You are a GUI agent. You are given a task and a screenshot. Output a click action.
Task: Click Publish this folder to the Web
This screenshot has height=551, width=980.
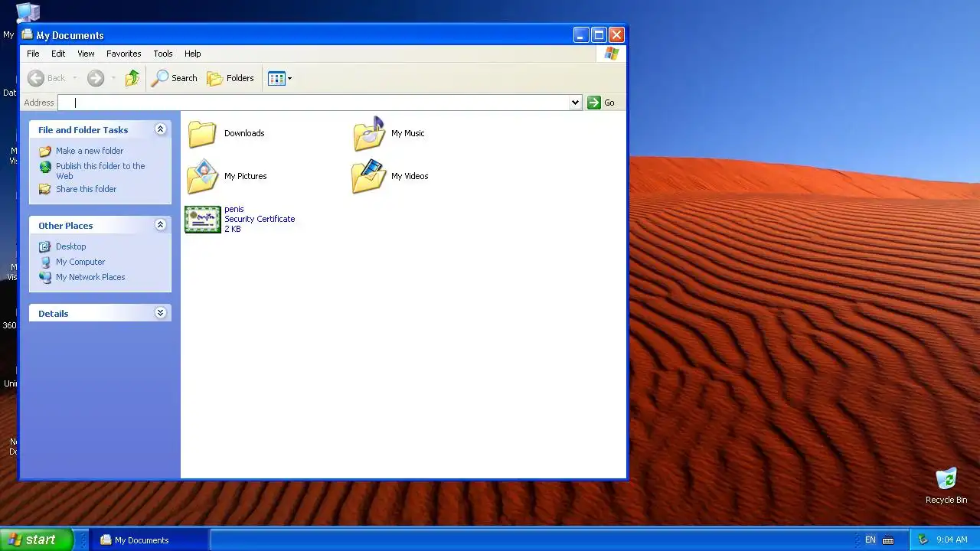pyautogui.click(x=100, y=171)
